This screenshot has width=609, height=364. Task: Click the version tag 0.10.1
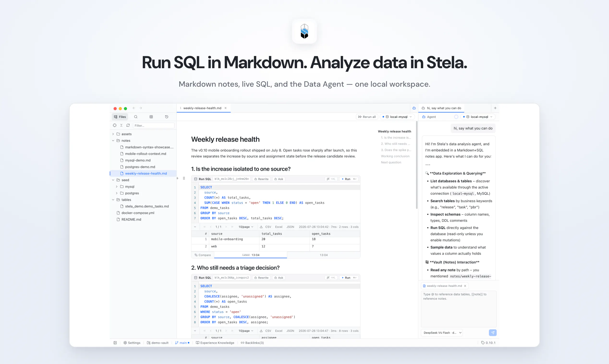point(488,343)
